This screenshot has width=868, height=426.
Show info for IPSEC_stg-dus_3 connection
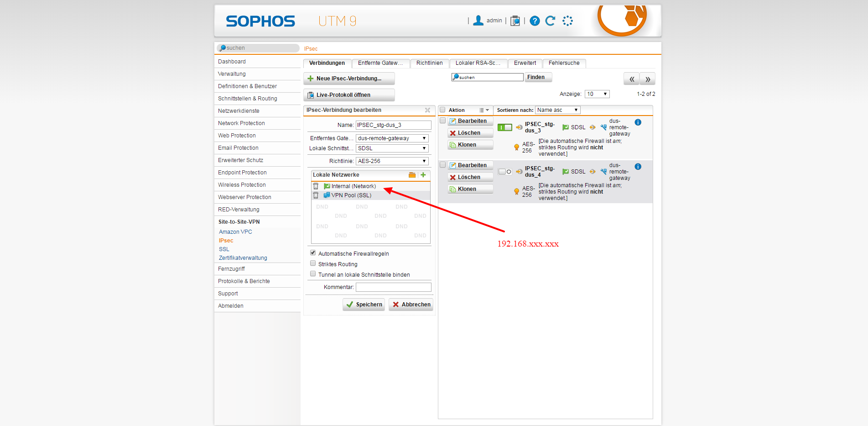click(x=638, y=122)
